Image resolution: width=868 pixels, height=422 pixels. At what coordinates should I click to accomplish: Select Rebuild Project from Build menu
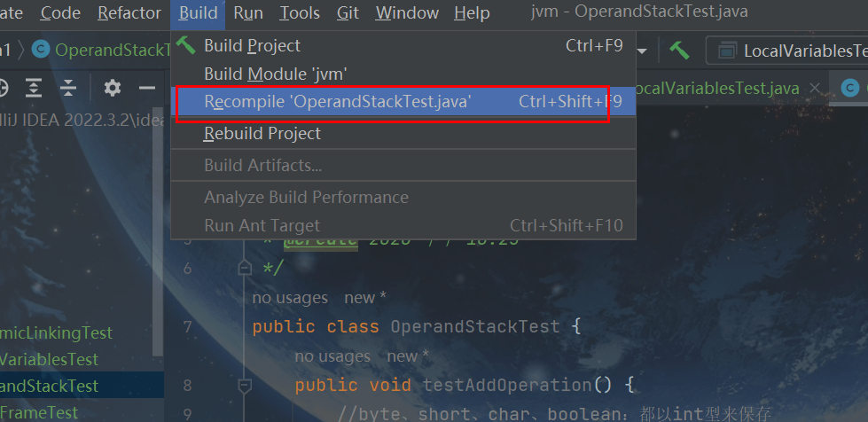[x=262, y=133]
